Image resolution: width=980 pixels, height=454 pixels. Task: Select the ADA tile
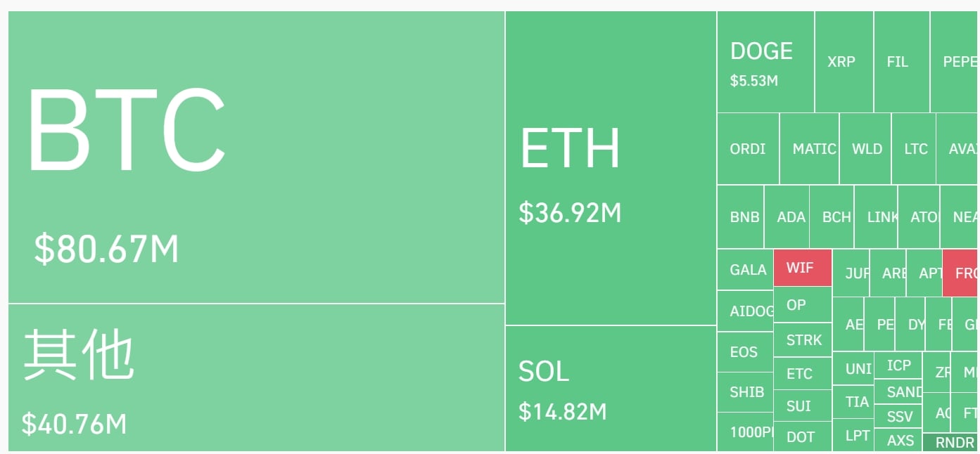pyautogui.click(x=787, y=217)
